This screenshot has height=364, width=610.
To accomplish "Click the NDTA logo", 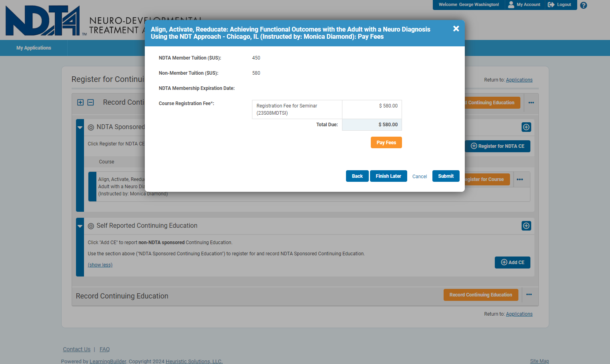I will tap(43, 20).
